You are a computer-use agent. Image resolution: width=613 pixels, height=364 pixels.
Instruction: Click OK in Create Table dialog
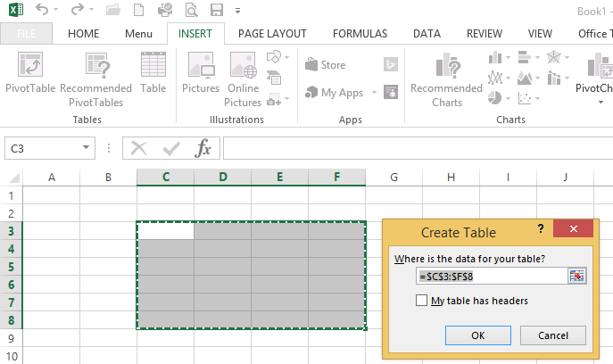point(477,335)
